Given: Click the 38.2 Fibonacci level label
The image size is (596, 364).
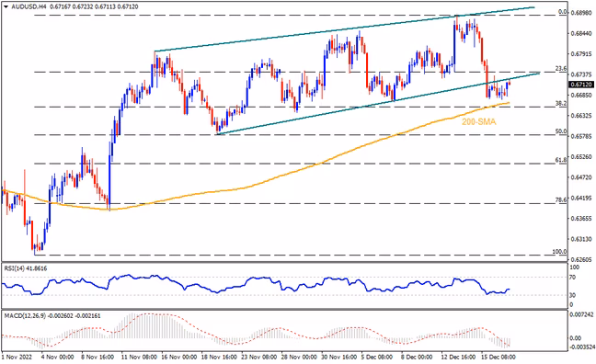Looking at the screenshot, I should [x=561, y=103].
